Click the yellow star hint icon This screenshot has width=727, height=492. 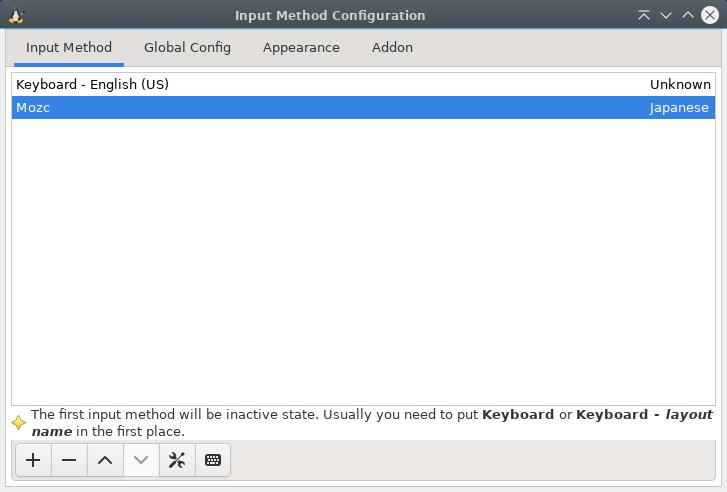[18, 422]
